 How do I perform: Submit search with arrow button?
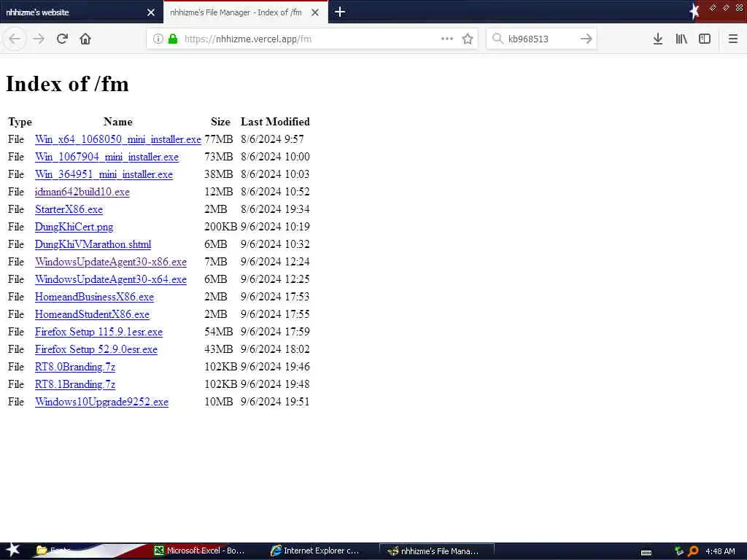(x=587, y=39)
